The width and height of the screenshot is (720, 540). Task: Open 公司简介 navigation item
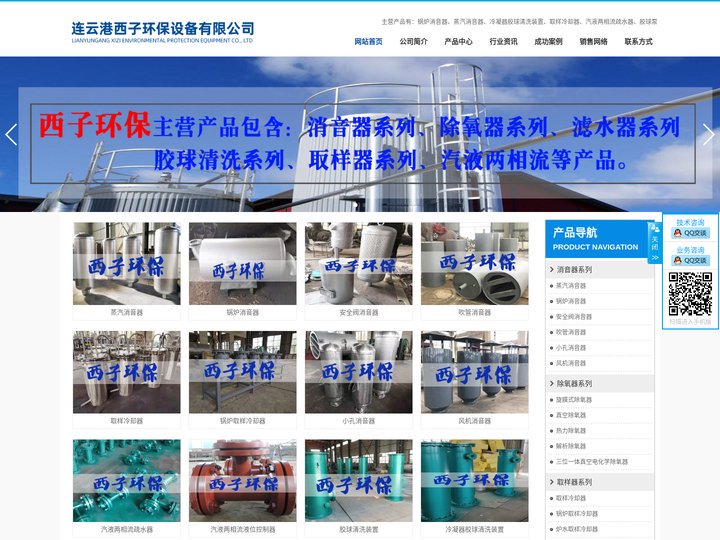pos(413,41)
